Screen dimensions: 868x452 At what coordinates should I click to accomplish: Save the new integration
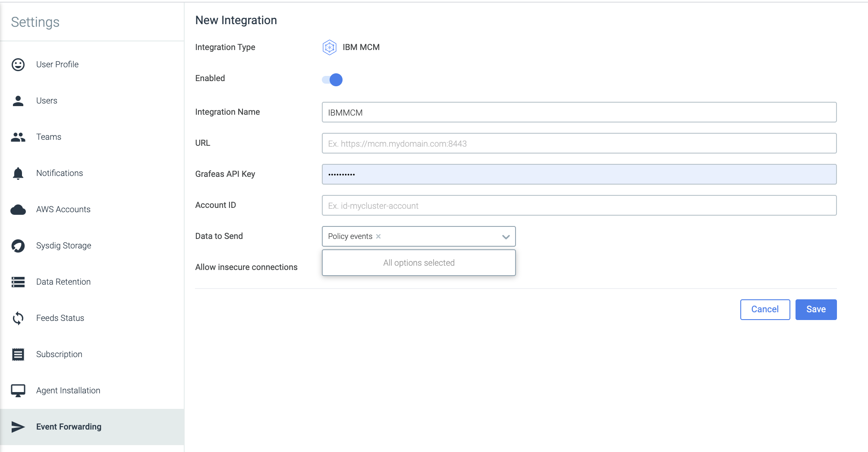tap(816, 310)
